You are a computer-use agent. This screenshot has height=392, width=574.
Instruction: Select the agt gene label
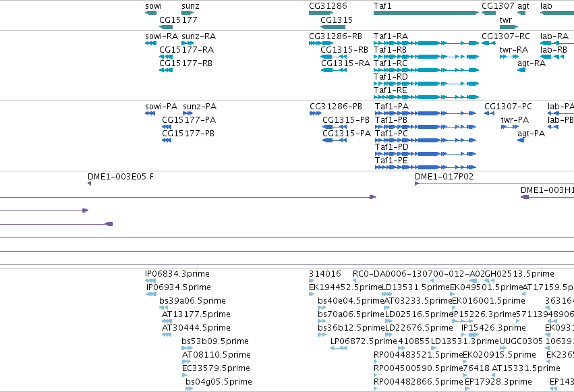click(x=523, y=6)
